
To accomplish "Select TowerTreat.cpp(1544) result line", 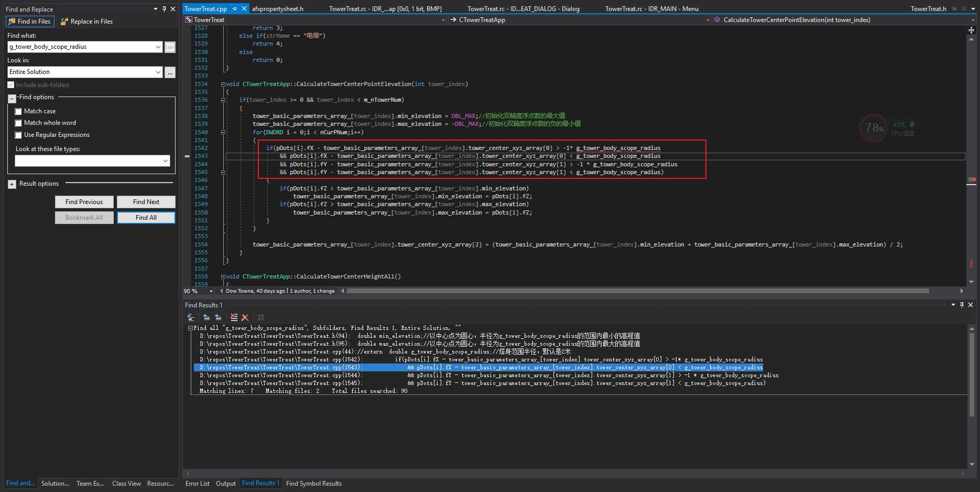I will pyautogui.click(x=489, y=376).
